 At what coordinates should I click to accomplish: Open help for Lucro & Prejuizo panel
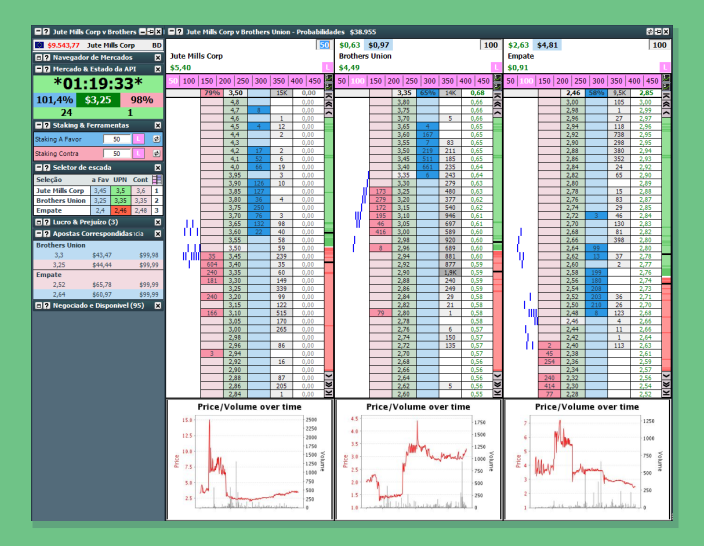46,222
